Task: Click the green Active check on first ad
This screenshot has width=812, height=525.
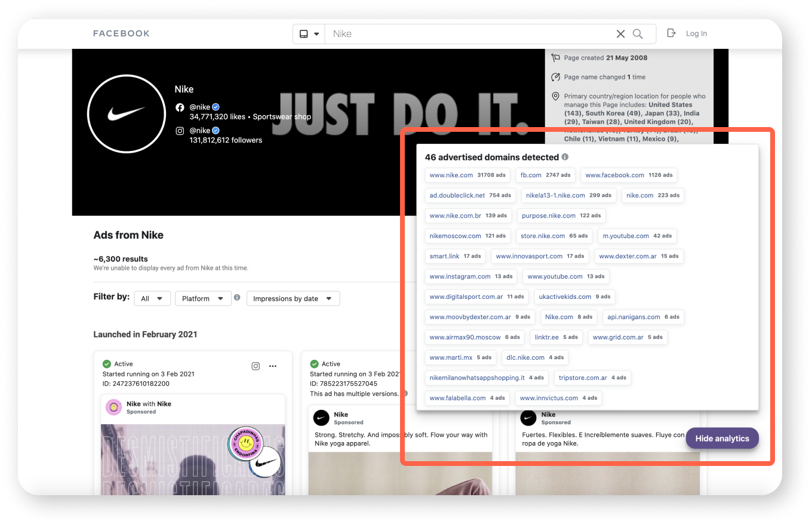Action: point(107,364)
